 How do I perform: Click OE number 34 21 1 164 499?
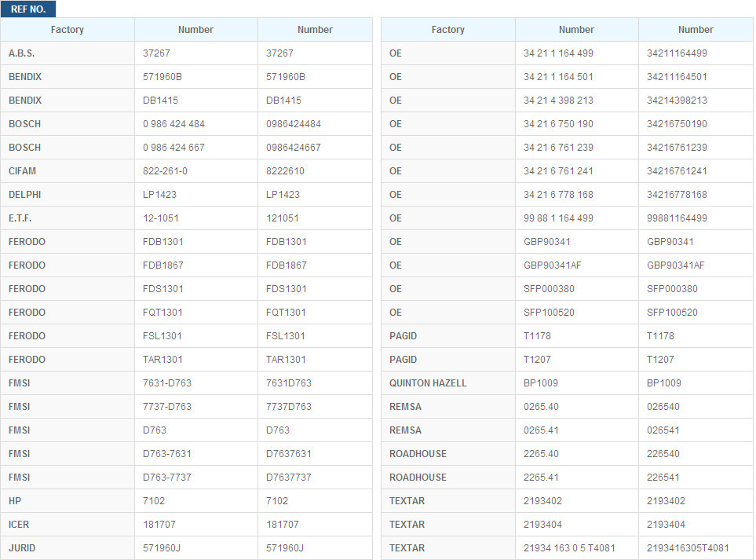[558, 53]
